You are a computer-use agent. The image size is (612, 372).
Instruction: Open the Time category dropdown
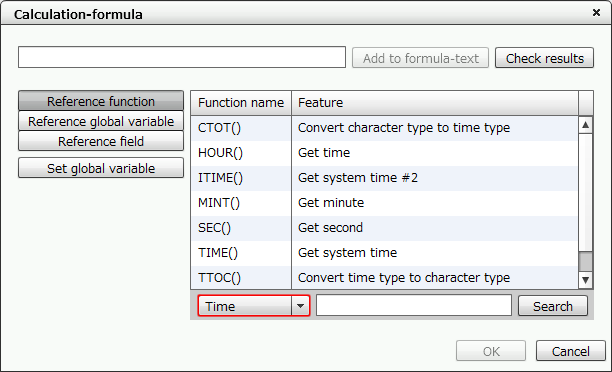[x=254, y=306]
